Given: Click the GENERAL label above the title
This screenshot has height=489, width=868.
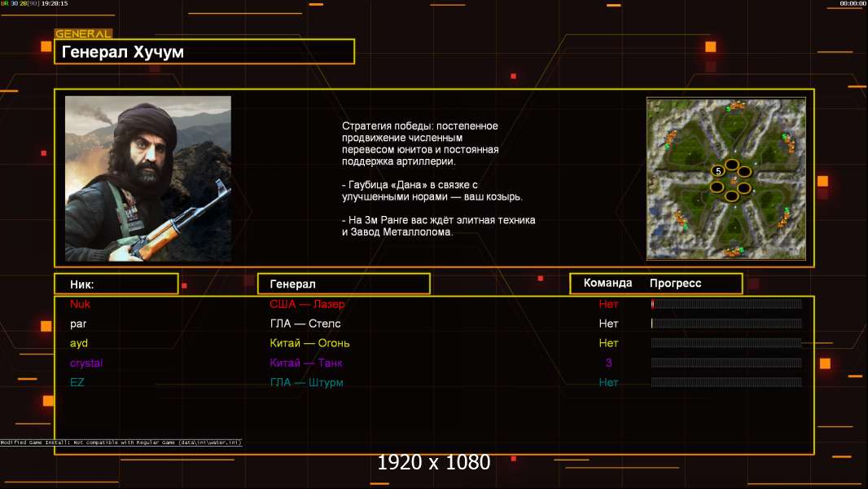Looking at the screenshot, I should (83, 34).
